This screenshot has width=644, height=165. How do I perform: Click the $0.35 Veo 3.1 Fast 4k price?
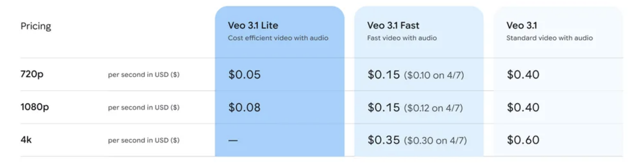click(384, 140)
